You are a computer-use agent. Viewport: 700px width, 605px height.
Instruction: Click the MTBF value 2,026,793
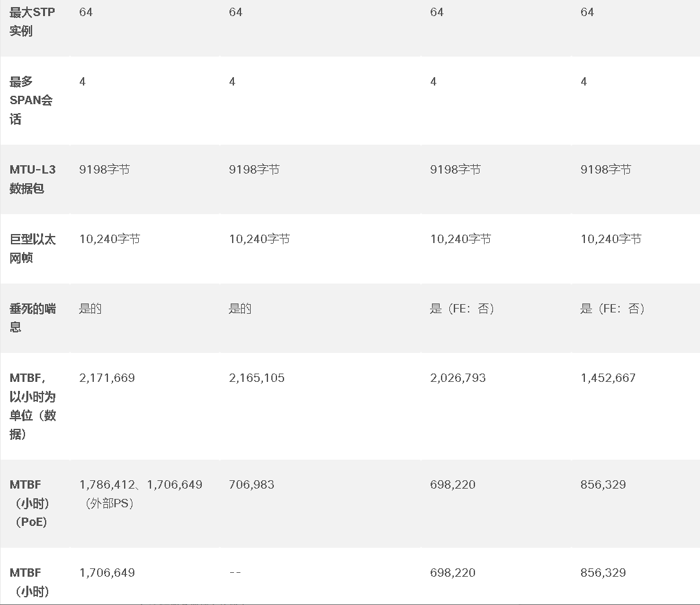458,378
